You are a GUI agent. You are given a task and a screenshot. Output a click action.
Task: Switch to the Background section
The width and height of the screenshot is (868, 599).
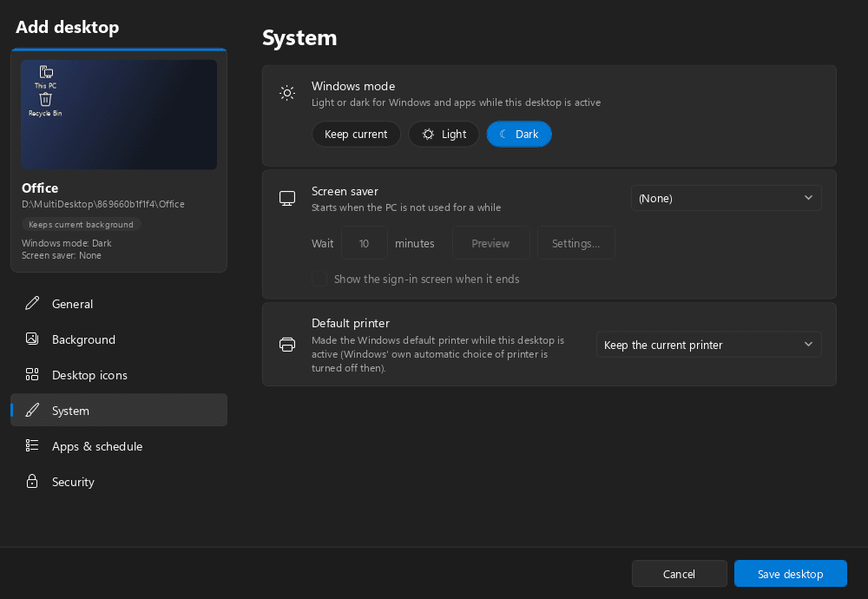119,339
